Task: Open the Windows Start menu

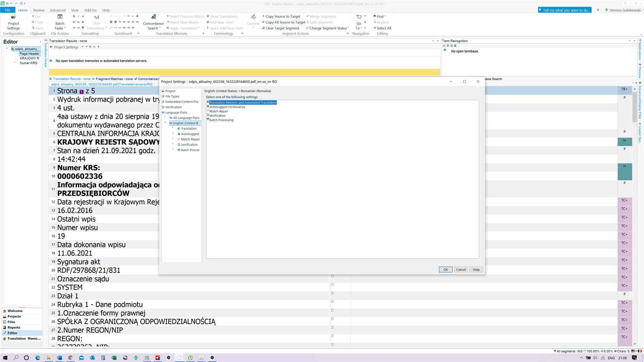Action: point(5,358)
